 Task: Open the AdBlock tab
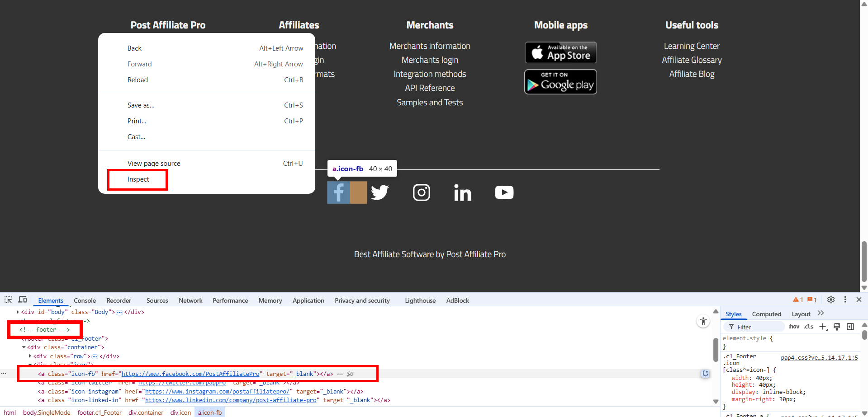[x=458, y=300]
